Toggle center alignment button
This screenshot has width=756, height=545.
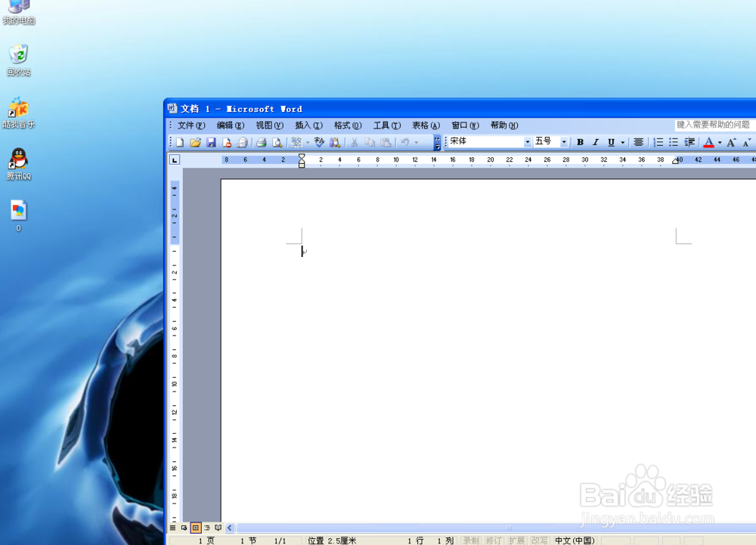[x=638, y=142]
